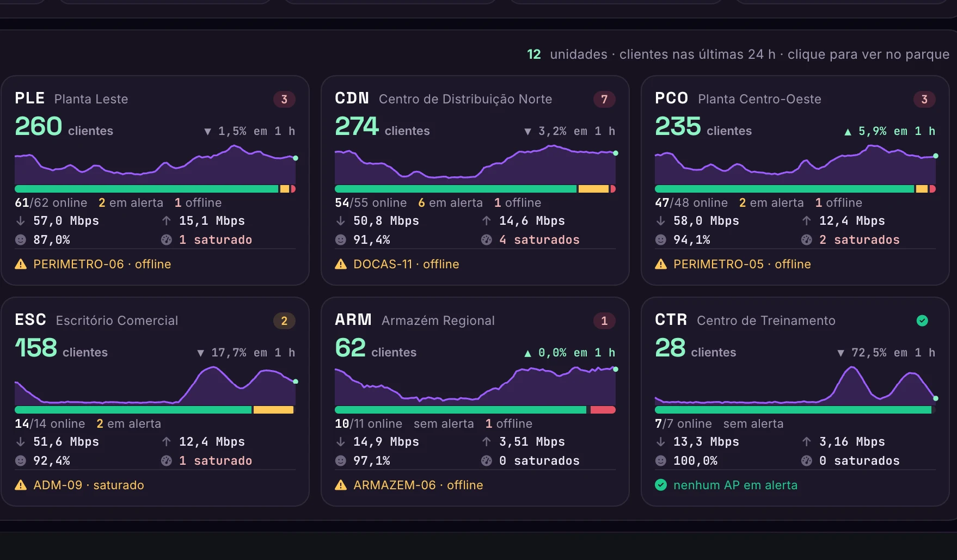Click warning icon beside ARMAZEM-06 offline
Image resolution: width=957 pixels, height=560 pixels.
coord(341,485)
